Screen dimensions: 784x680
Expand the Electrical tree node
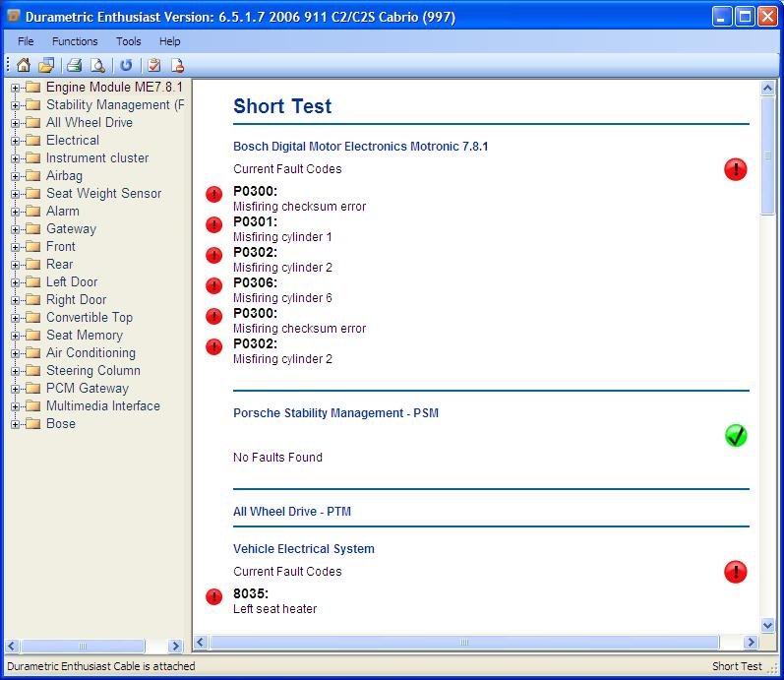tap(15, 141)
